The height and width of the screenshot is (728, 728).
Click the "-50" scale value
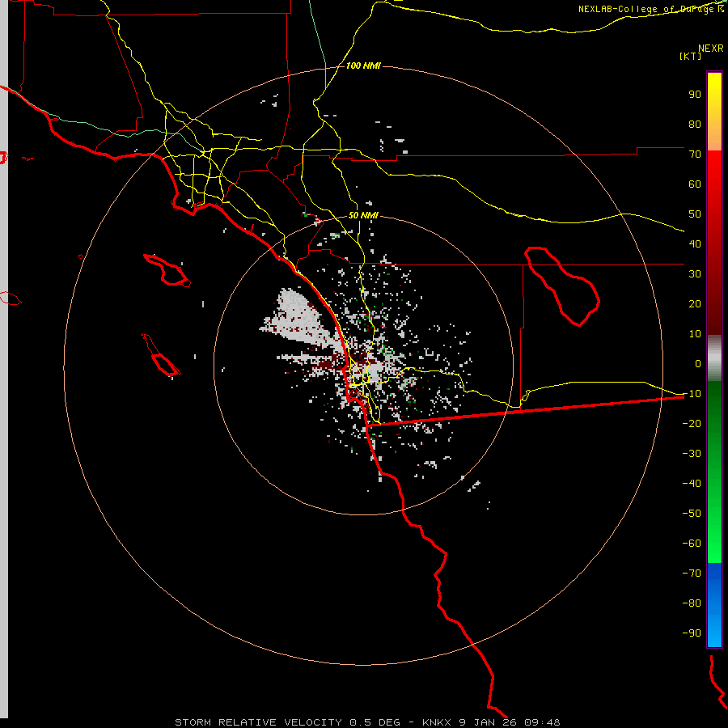click(x=692, y=514)
